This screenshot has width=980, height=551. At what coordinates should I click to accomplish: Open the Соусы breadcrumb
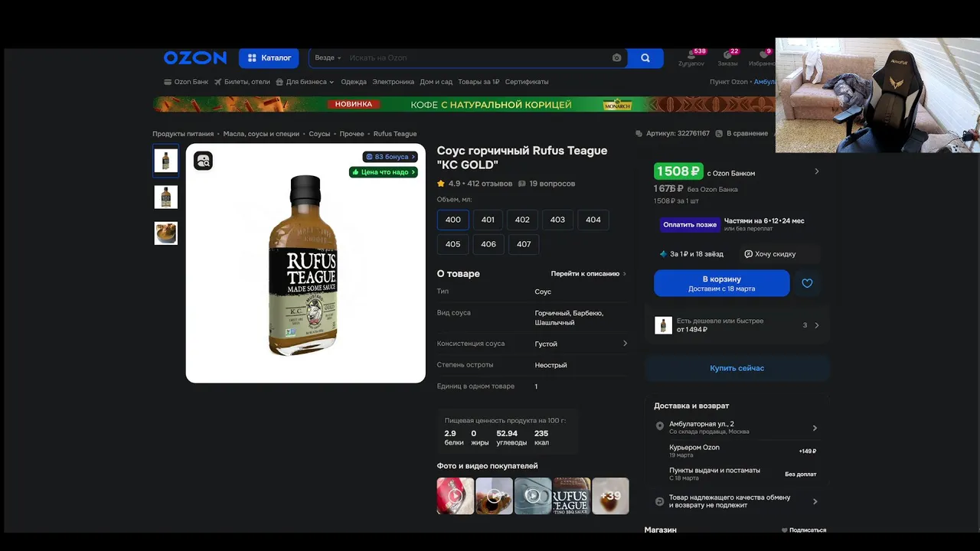[319, 134]
